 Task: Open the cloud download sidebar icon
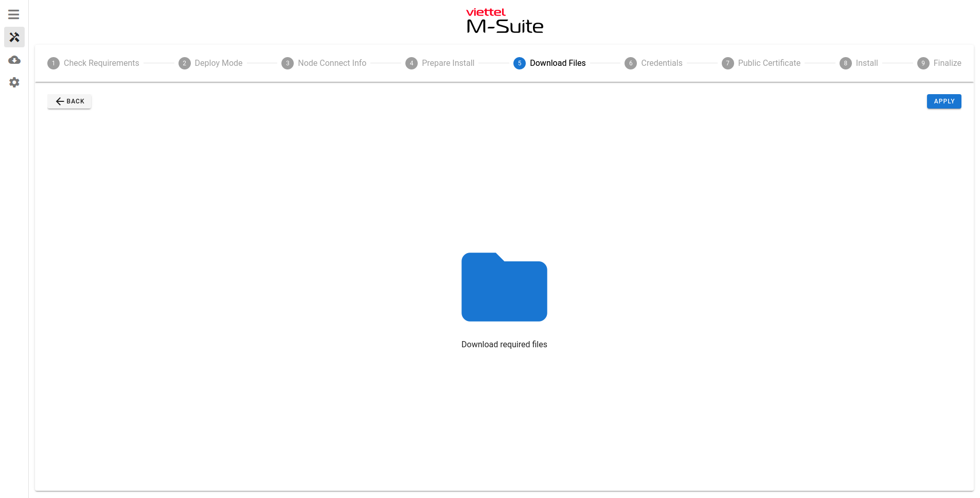click(14, 60)
